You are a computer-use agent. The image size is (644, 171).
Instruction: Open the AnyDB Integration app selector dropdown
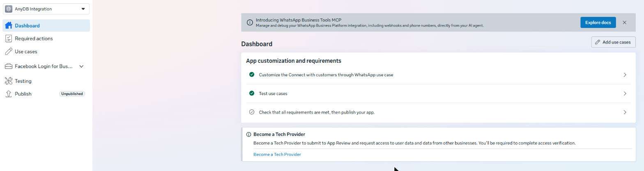pos(46,9)
